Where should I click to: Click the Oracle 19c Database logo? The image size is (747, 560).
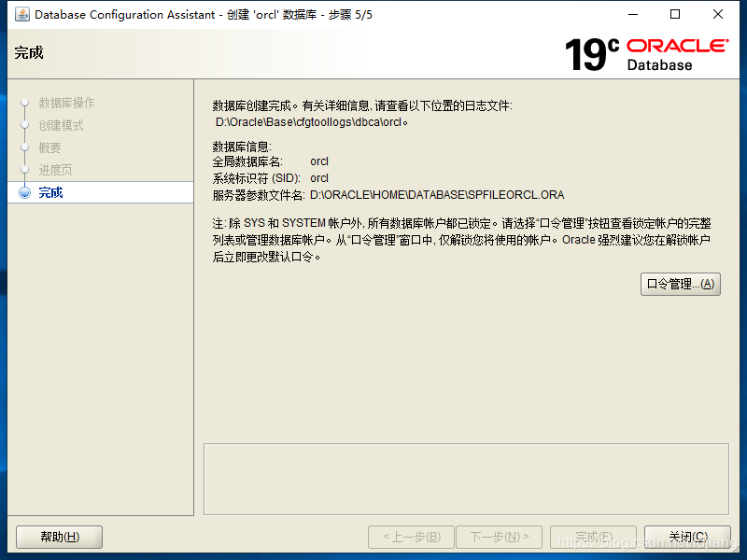[x=646, y=54]
